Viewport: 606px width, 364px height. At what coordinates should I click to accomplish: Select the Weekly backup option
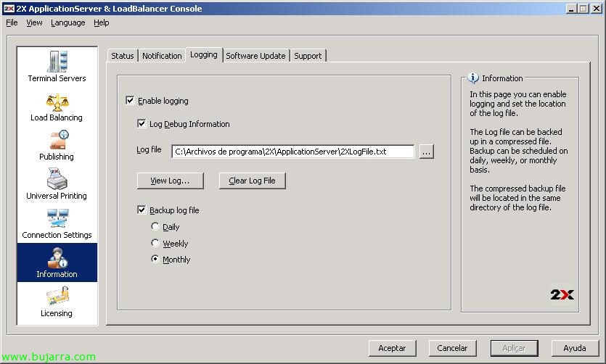coord(155,243)
